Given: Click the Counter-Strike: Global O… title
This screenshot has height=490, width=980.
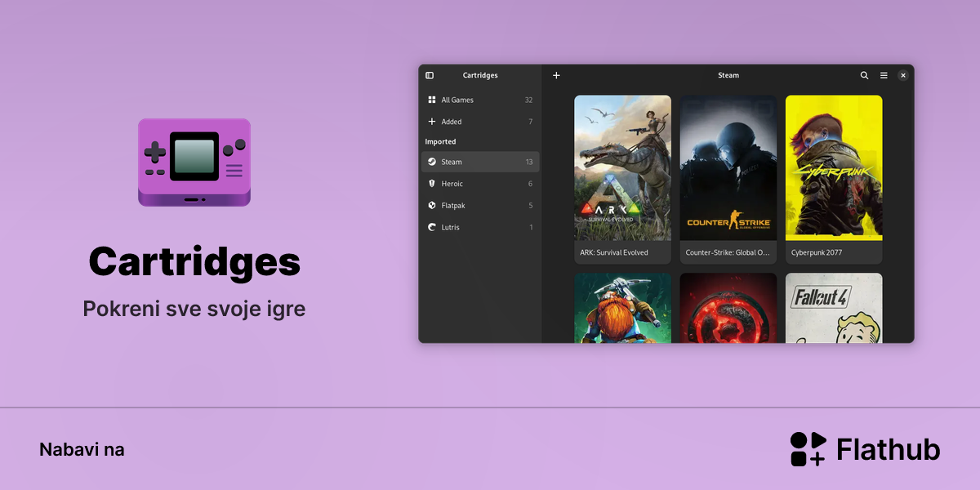Looking at the screenshot, I should [728, 252].
